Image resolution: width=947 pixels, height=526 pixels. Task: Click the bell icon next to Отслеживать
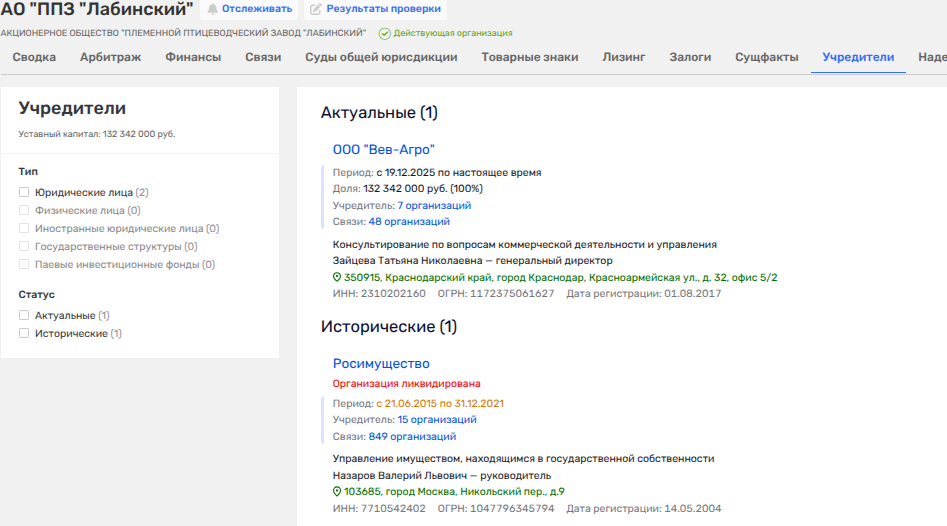(x=213, y=9)
